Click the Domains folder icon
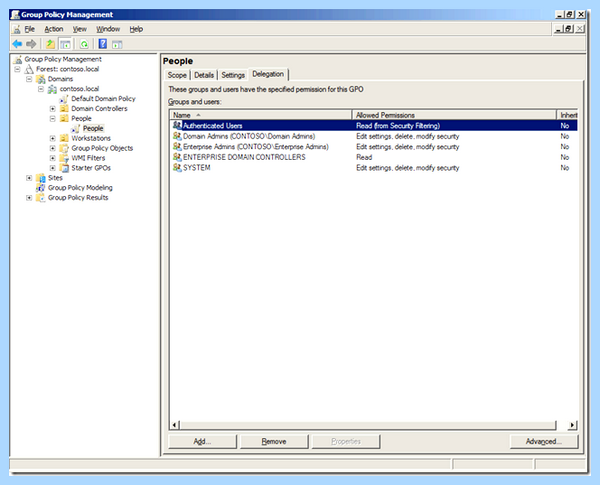The height and width of the screenshot is (485, 600). pyautogui.click(x=41, y=79)
